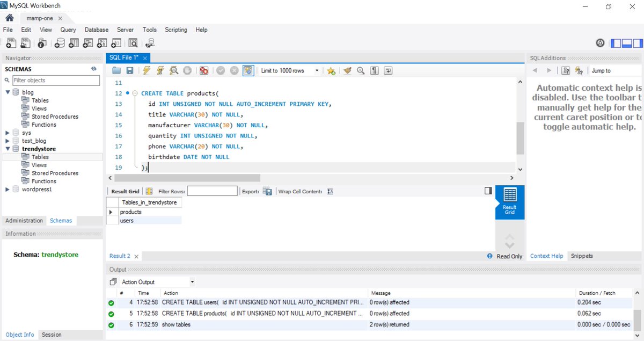This screenshot has height=341, width=644.
Task: Open the Jump to dropdown
Action: tap(615, 70)
